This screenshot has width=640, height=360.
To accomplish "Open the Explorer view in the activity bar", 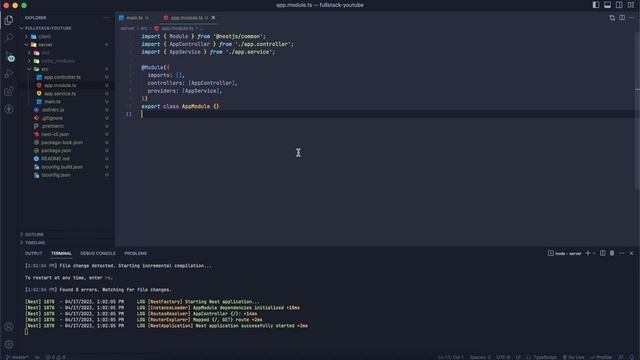I will (x=9, y=20).
